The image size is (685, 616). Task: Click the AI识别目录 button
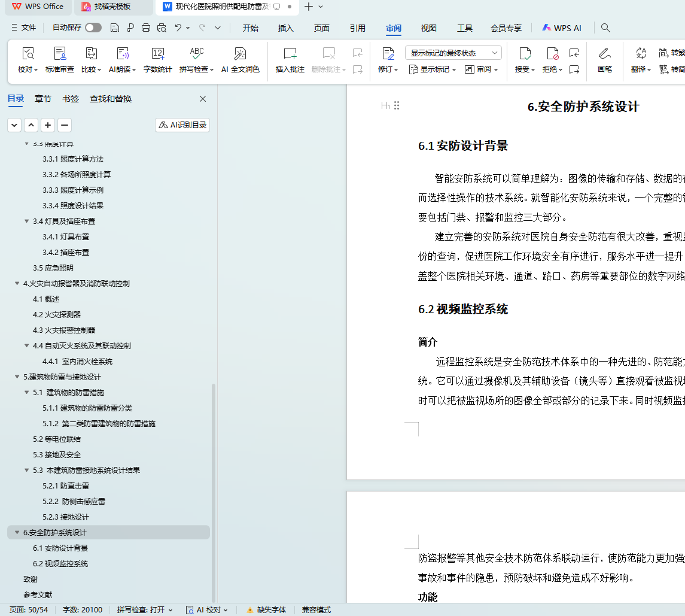pyautogui.click(x=182, y=125)
